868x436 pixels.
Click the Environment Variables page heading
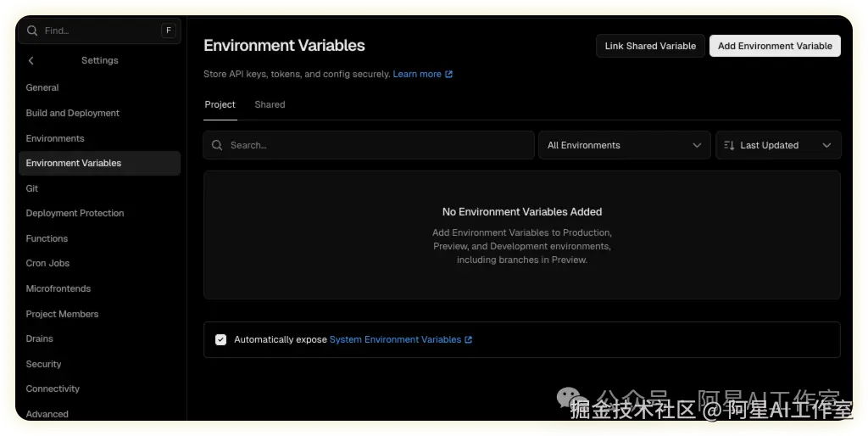pyautogui.click(x=284, y=46)
